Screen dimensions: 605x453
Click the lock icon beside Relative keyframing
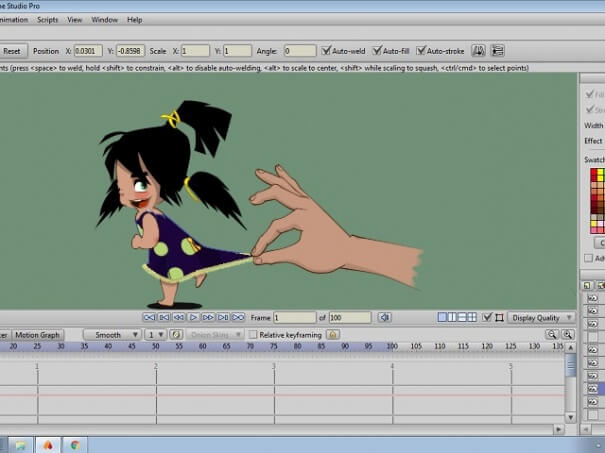coord(332,334)
